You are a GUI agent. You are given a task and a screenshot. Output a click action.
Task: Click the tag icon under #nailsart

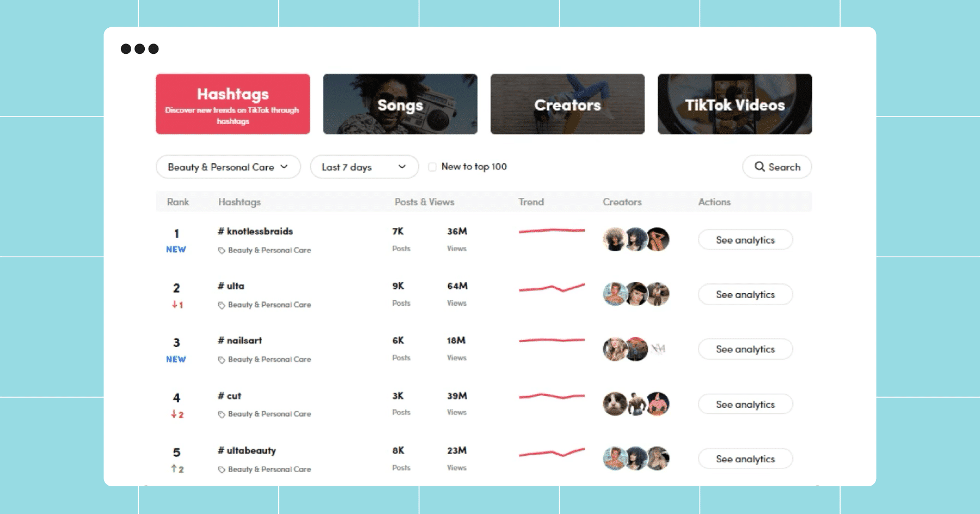pos(222,360)
